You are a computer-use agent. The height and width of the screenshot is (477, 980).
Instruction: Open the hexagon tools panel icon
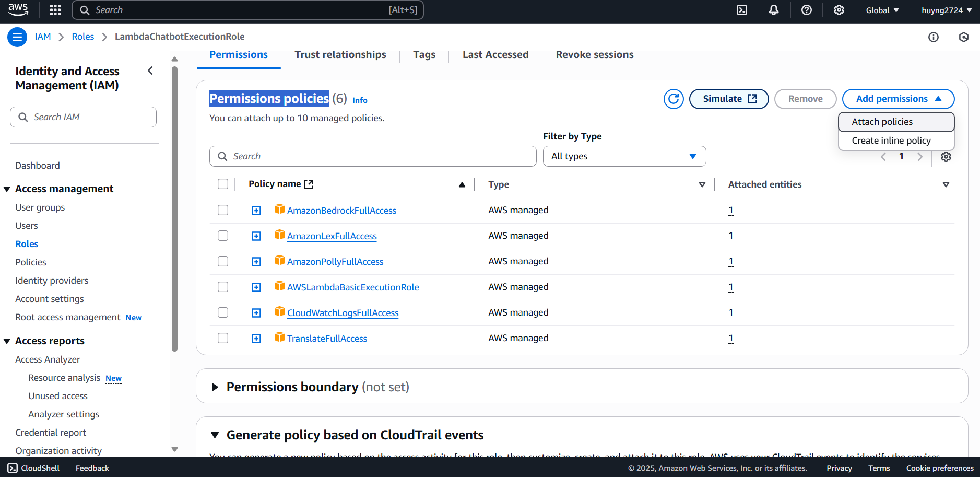pos(964,37)
